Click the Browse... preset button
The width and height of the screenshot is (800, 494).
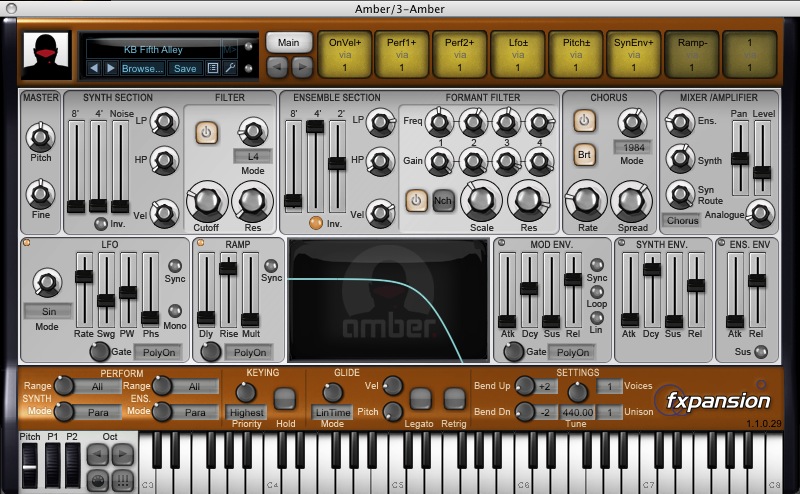142,68
